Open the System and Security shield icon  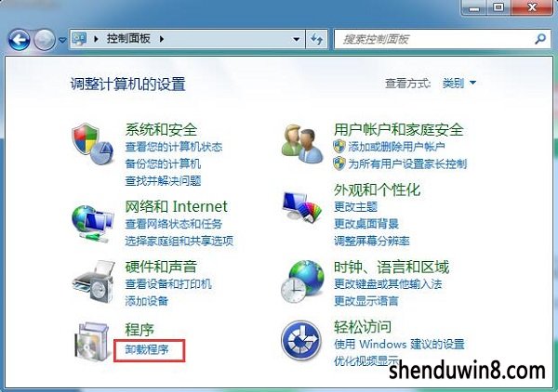(92, 144)
